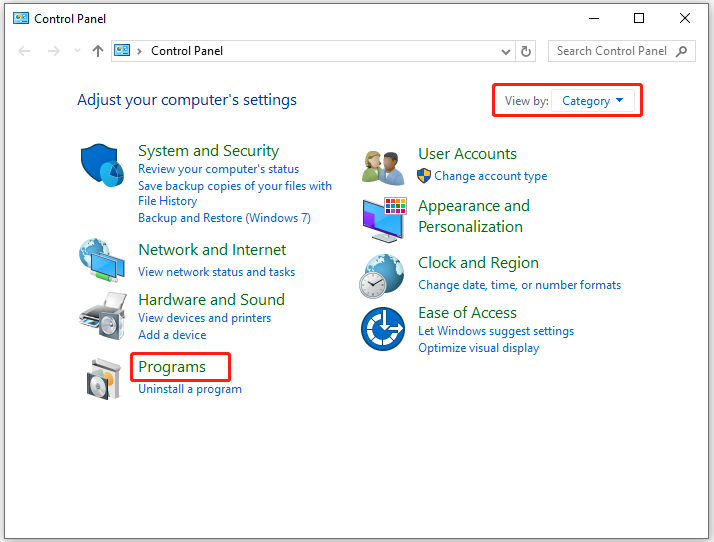
Task: Expand the address bar history dropdown arrow
Action: pyautogui.click(x=505, y=51)
